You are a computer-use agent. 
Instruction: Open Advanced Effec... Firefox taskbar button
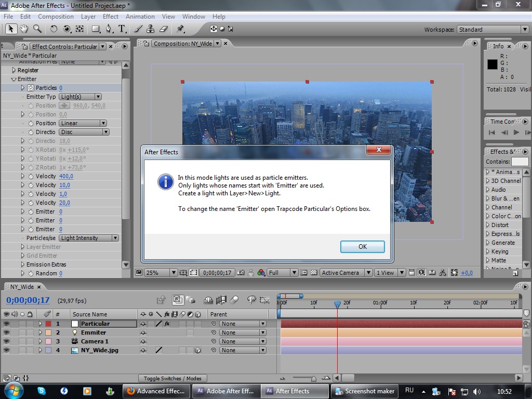point(156,391)
